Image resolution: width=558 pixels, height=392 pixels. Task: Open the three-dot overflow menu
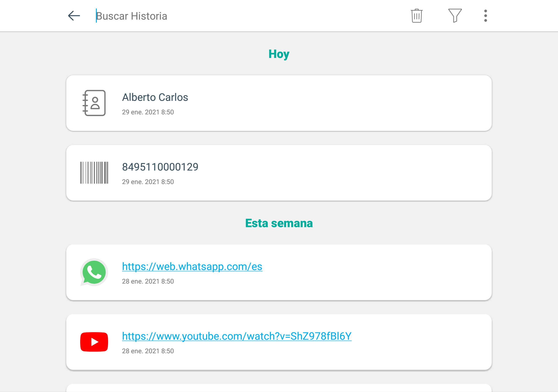click(485, 16)
